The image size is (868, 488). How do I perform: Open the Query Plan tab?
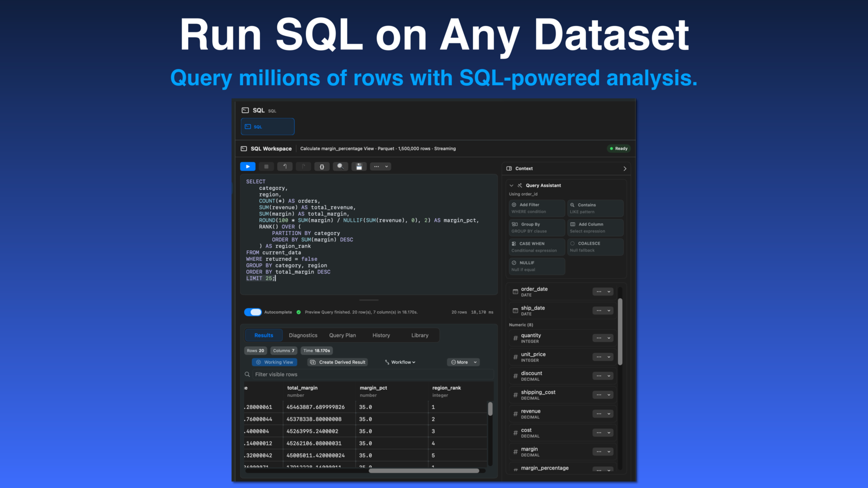coord(342,335)
